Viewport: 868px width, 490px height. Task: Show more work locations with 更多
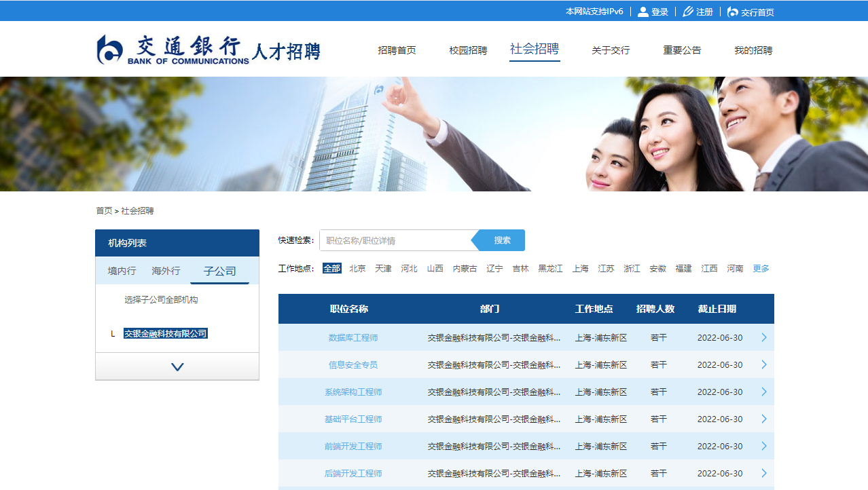pyautogui.click(x=761, y=269)
